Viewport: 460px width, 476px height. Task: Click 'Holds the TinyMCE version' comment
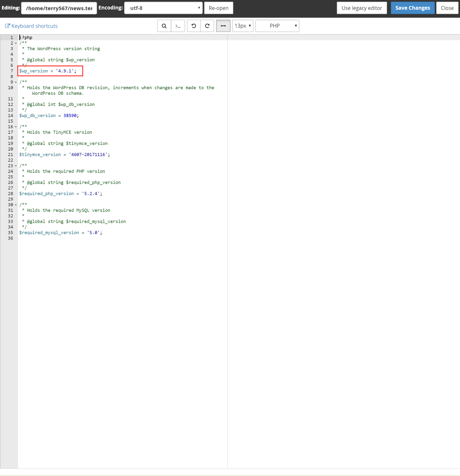(60, 132)
